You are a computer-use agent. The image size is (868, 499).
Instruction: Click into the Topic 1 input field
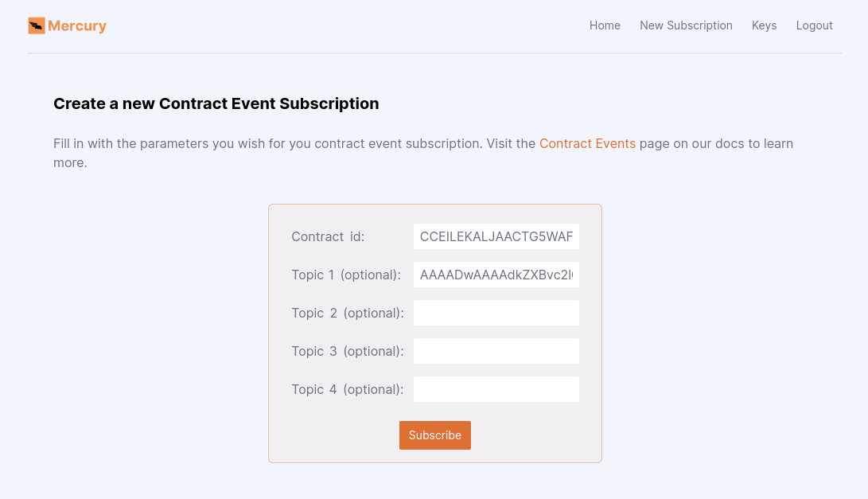(496, 275)
